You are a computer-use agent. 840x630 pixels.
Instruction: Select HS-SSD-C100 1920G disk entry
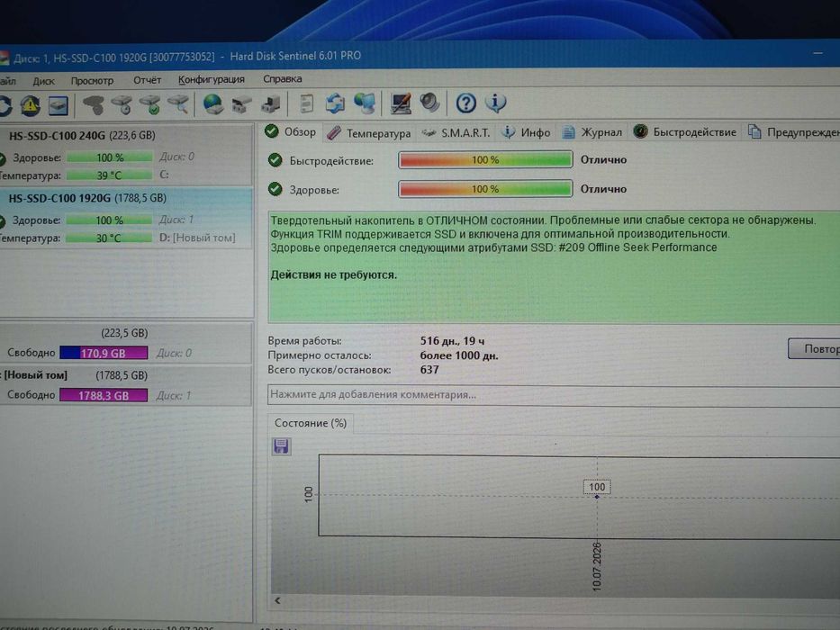point(126,218)
